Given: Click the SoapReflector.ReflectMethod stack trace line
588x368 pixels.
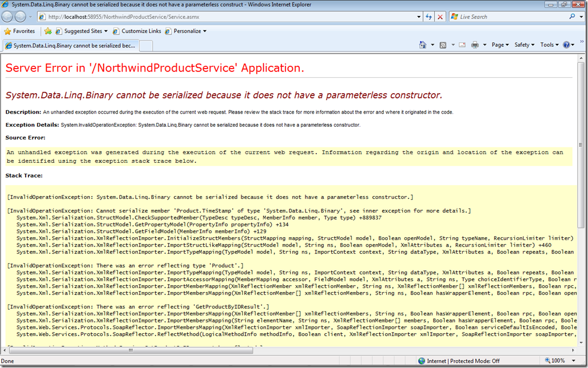Looking at the screenshot, I should point(297,334).
